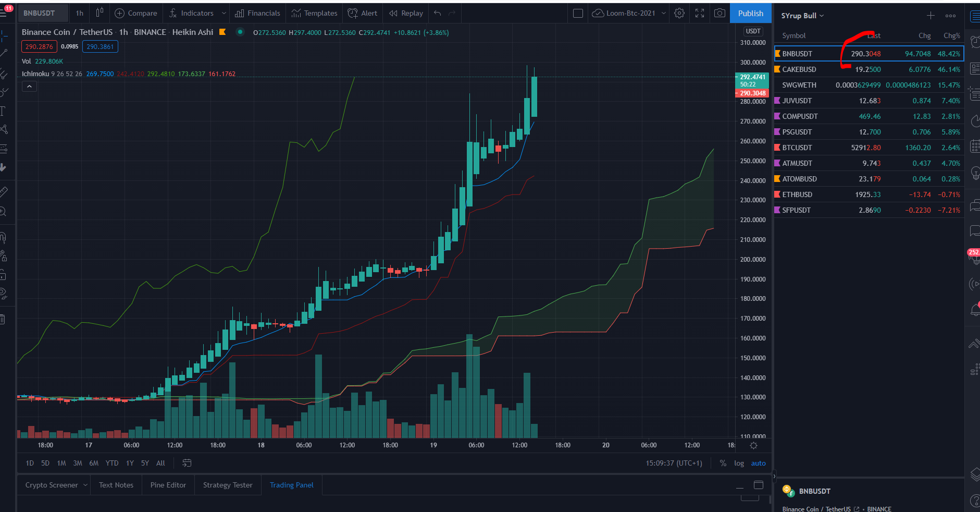Open time axis settings gear
Viewport: 980px width, 512px height.
(x=753, y=445)
